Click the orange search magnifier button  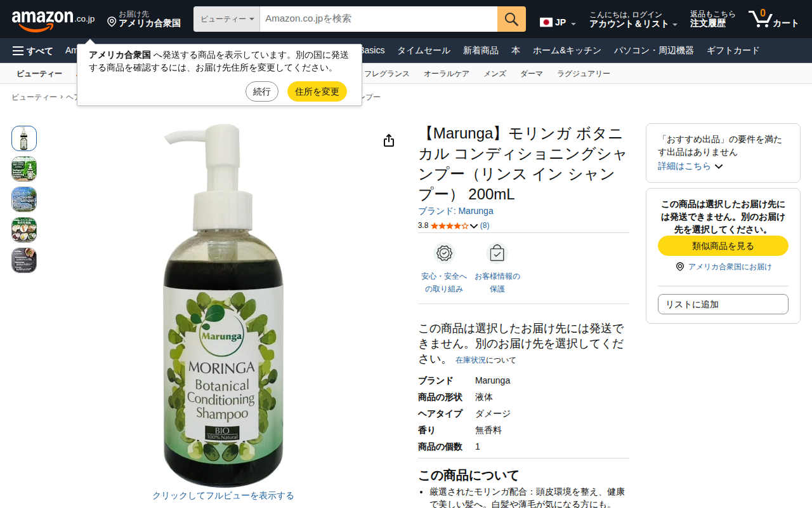511,19
